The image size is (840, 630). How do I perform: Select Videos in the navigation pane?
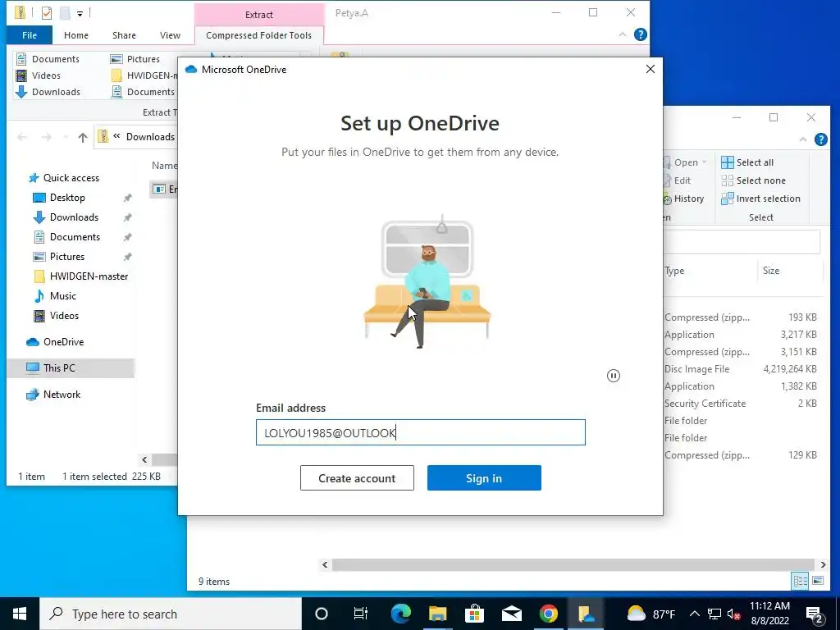64,316
